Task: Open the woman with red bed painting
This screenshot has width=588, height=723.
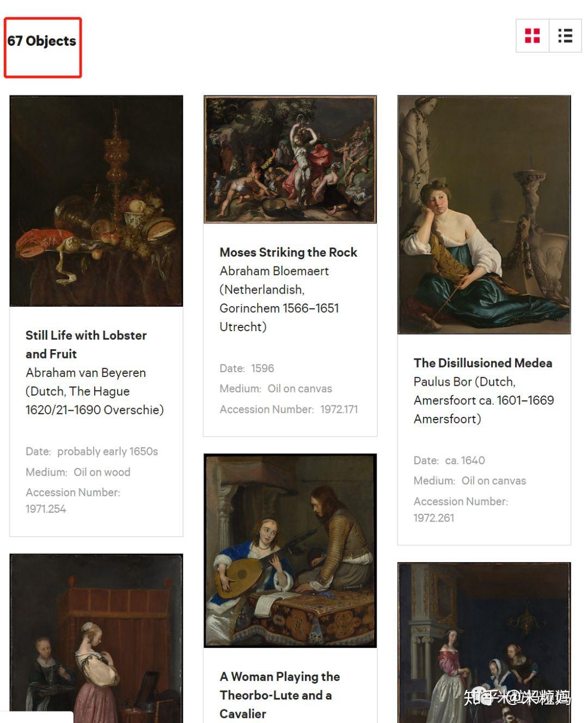Action: coord(96,638)
